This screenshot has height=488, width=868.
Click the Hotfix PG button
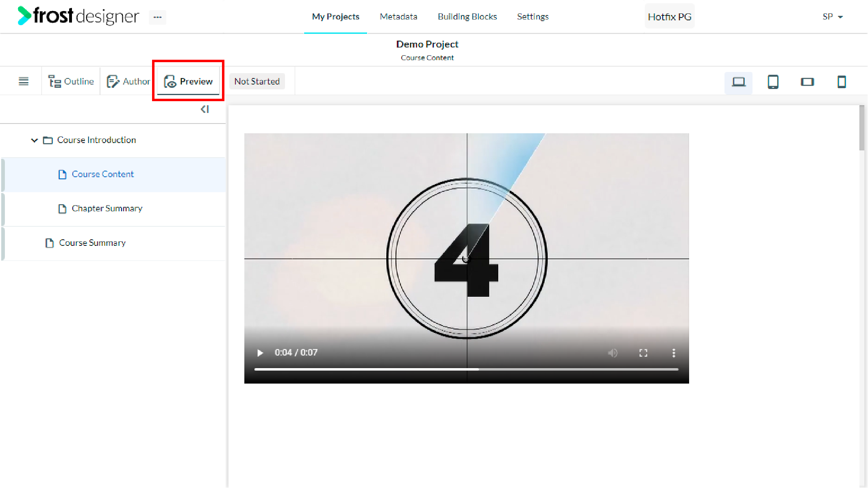670,17
